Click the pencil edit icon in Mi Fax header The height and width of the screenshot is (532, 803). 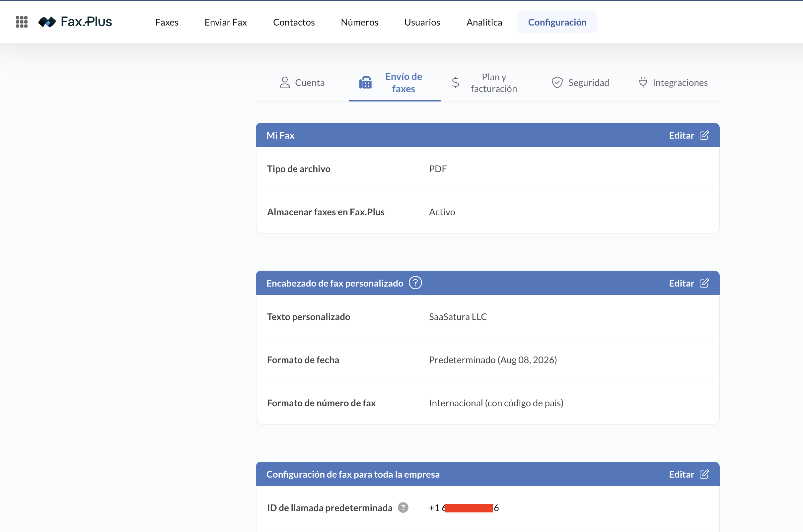click(x=704, y=135)
